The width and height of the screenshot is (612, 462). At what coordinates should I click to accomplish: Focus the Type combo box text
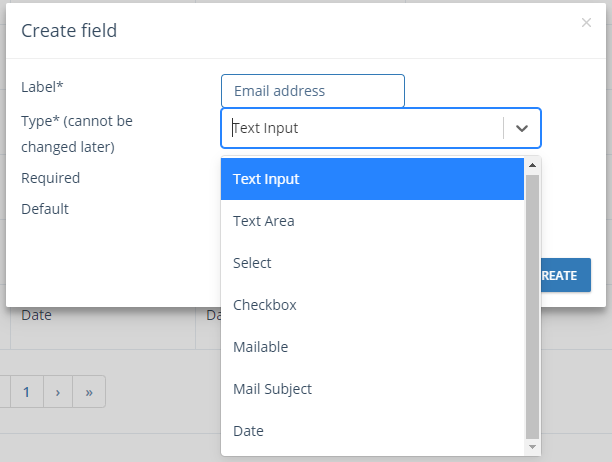(x=362, y=128)
